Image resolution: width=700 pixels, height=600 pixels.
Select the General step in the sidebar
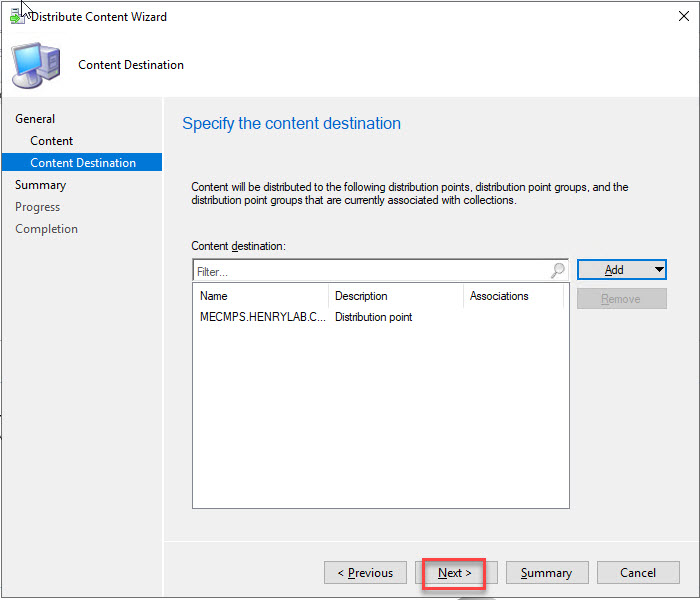(x=35, y=119)
